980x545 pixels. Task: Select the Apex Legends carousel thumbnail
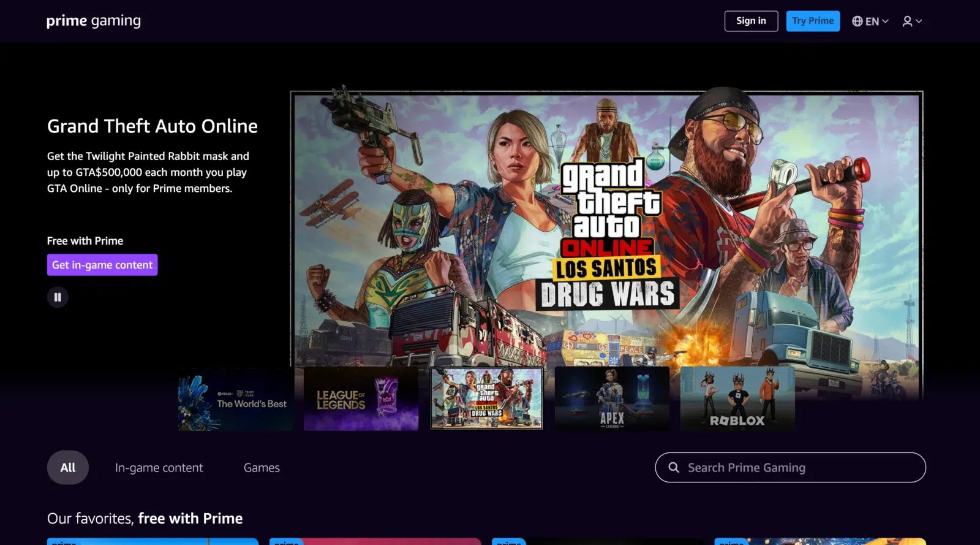[x=612, y=398]
